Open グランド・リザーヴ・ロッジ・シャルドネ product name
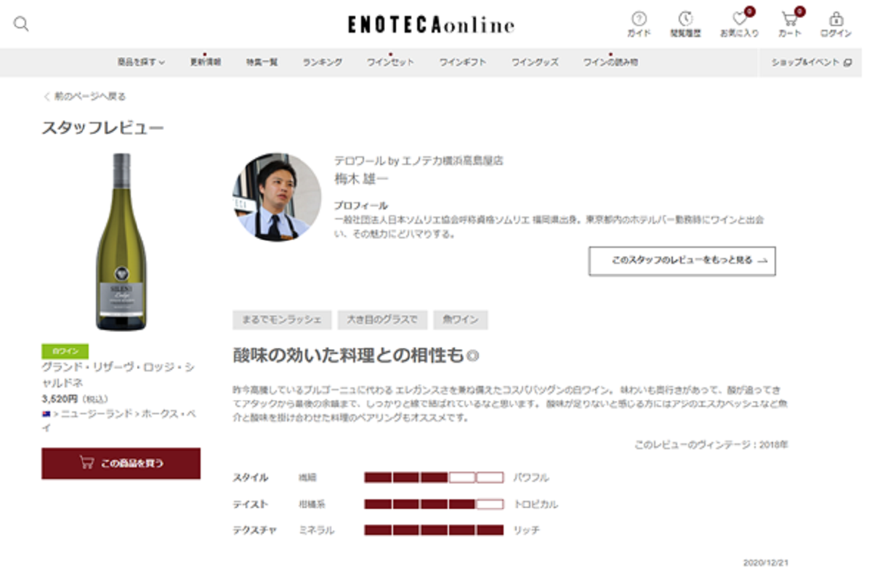This screenshot has height=588, width=872. pyautogui.click(x=118, y=374)
